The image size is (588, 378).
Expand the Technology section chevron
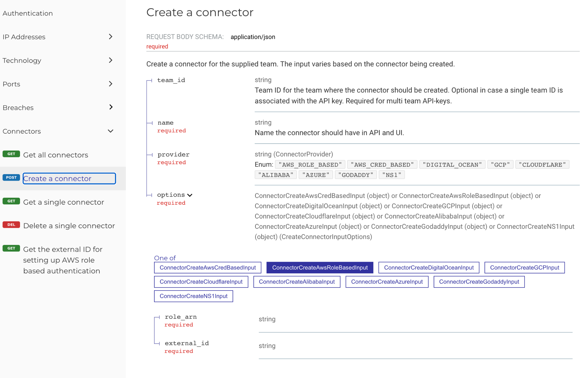coord(111,60)
